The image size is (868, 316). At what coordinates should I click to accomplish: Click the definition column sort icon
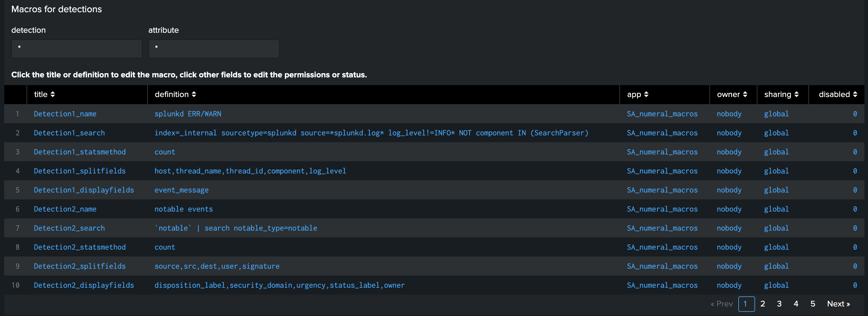[194, 95]
